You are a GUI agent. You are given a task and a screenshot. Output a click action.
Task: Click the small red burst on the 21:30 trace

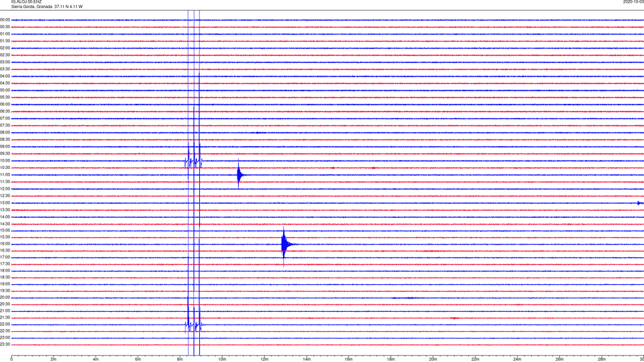point(454,318)
